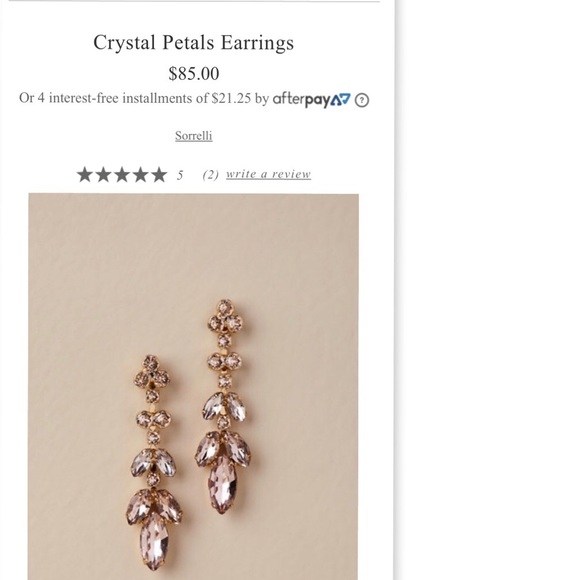Open the write a review link
Image resolution: width=580 pixels, height=580 pixels.
pos(269,174)
